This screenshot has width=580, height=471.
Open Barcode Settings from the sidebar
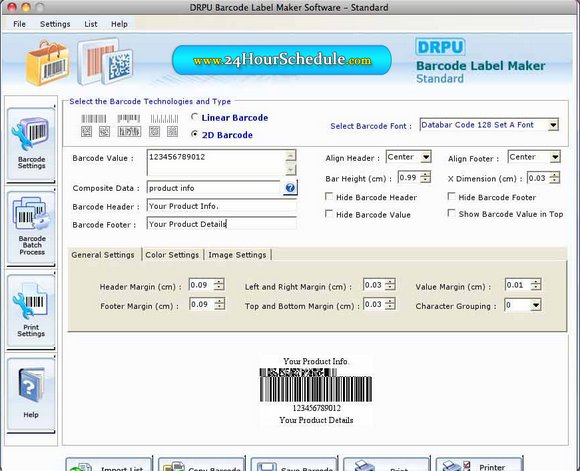tap(31, 144)
